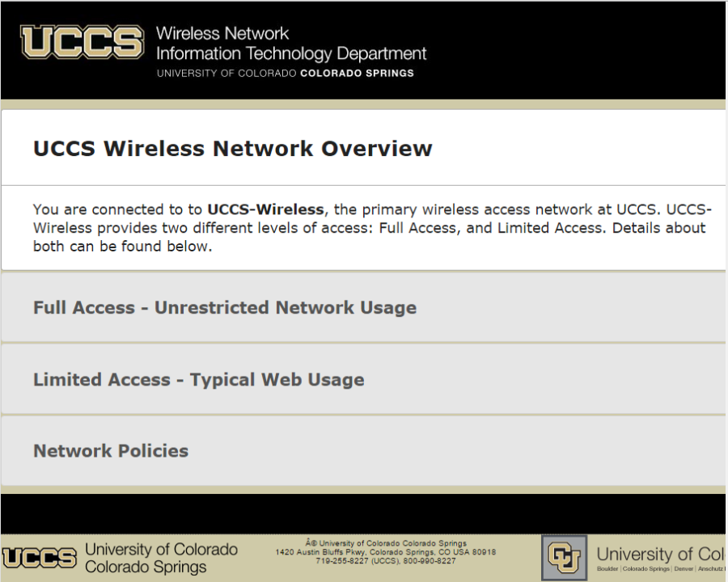Click the UCCS logo in the header

click(x=83, y=42)
